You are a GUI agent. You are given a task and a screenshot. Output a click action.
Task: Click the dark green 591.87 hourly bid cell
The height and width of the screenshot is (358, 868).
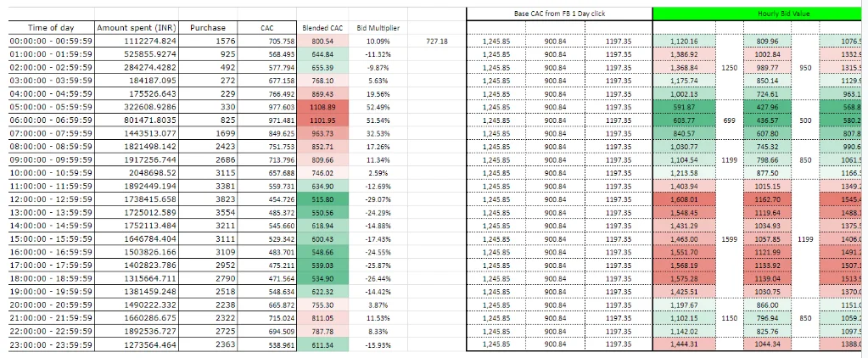coord(683,107)
